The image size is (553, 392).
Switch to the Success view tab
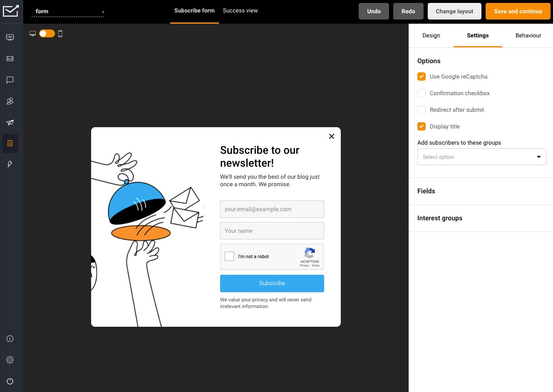(240, 10)
